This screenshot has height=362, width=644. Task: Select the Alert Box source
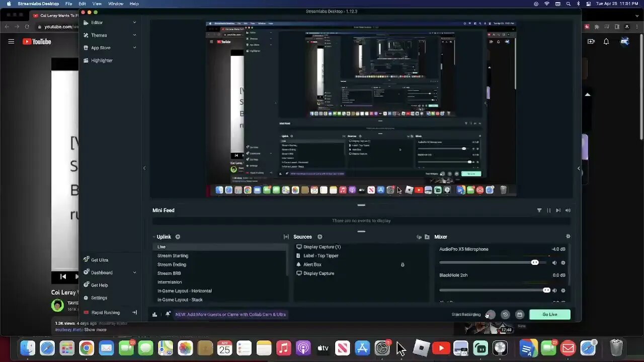pyautogui.click(x=312, y=264)
